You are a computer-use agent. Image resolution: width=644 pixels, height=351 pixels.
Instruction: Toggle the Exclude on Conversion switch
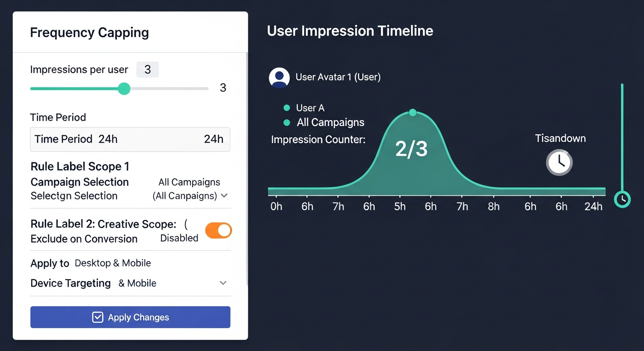tap(218, 231)
